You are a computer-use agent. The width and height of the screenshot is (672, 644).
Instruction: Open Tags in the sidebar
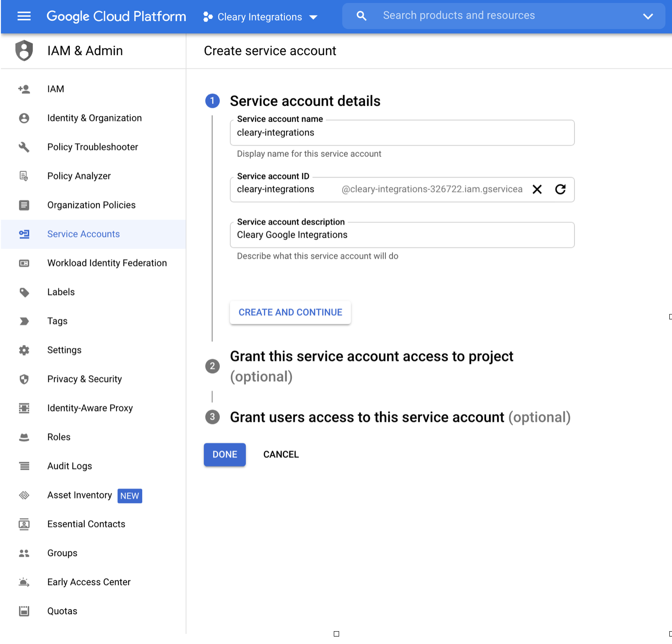pyautogui.click(x=93, y=321)
